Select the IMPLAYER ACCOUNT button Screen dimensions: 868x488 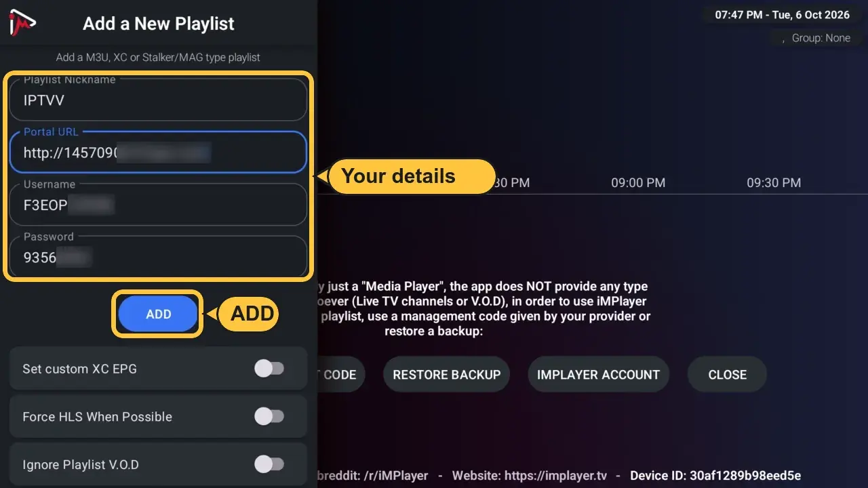tap(598, 375)
